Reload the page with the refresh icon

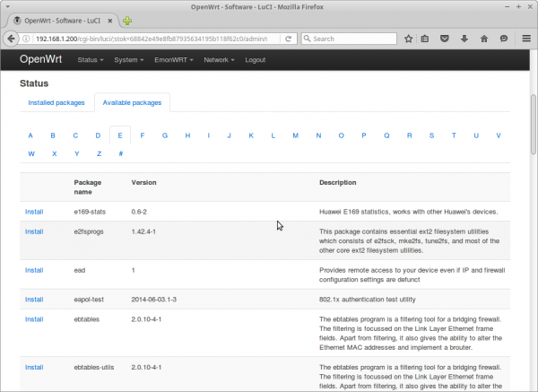pyautogui.click(x=288, y=39)
